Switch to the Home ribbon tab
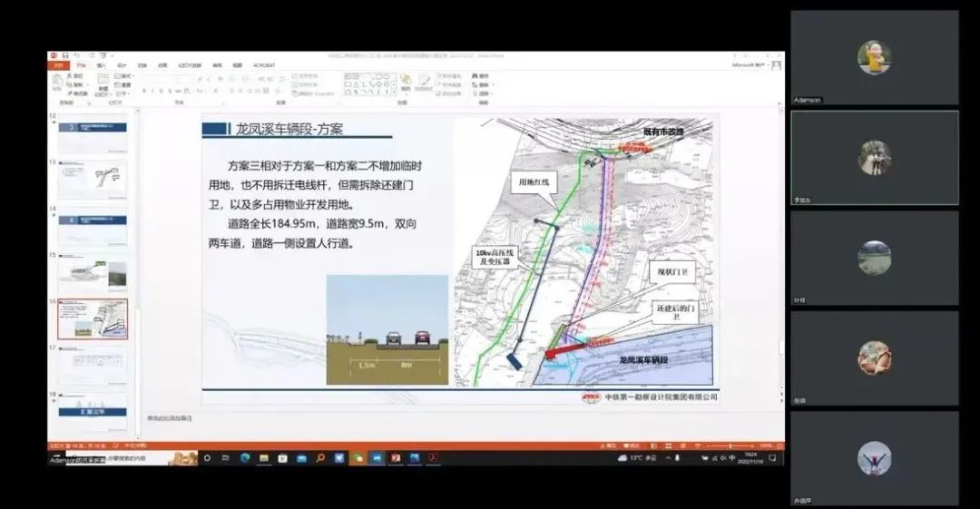This screenshot has width=980, height=509. pos(82,65)
